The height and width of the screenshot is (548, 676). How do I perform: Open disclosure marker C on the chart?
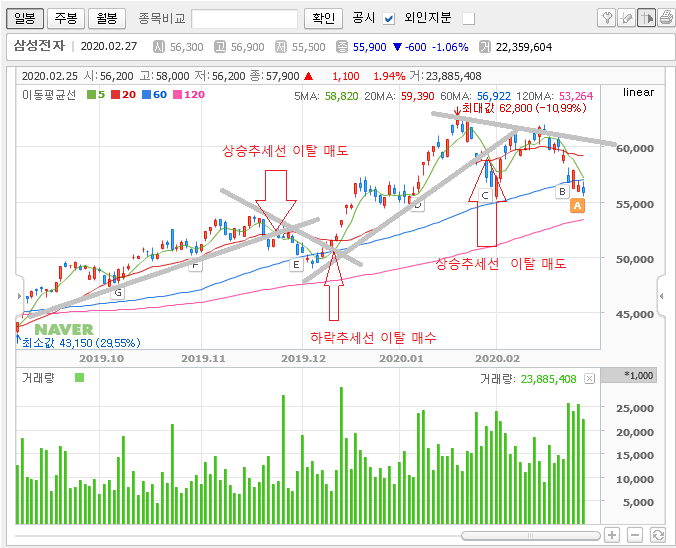485,195
